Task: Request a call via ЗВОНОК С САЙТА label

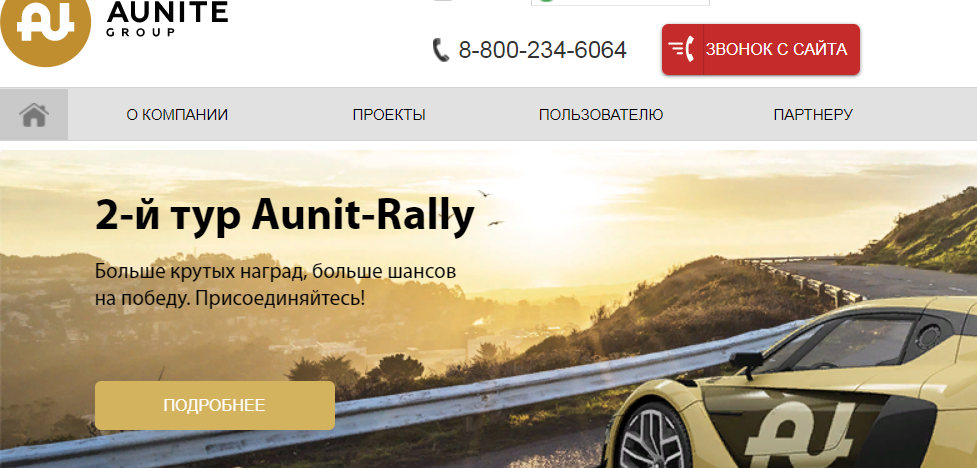Action: click(x=776, y=49)
